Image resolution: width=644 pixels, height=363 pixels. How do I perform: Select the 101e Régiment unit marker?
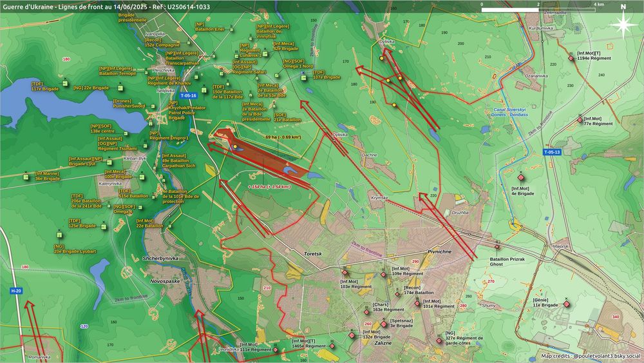pyautogui.click(x=417, y=304)
